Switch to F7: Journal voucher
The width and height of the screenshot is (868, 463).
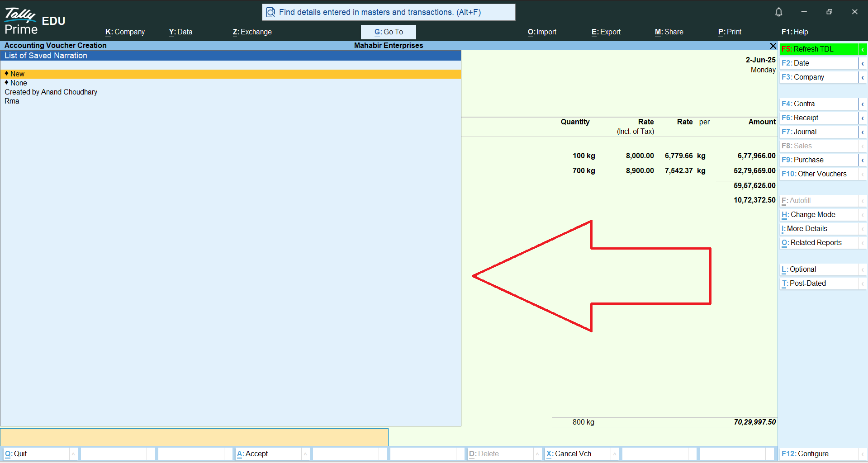(819, 132)
